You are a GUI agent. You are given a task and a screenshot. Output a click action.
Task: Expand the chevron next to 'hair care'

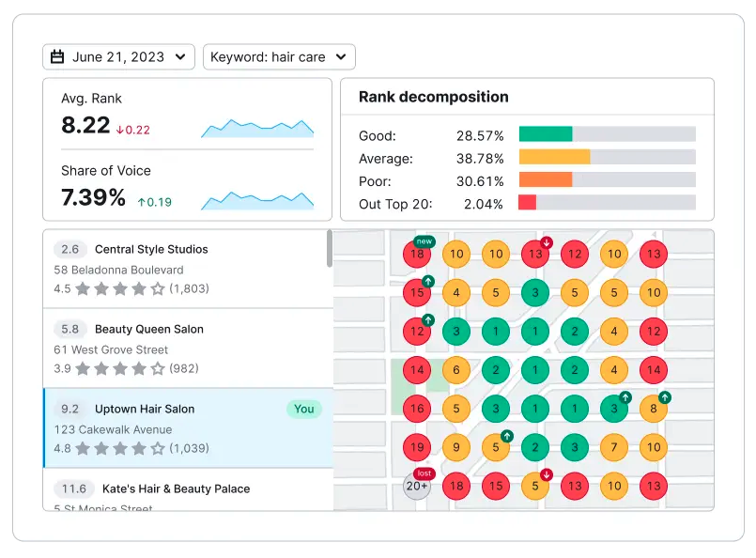[342, 56]
